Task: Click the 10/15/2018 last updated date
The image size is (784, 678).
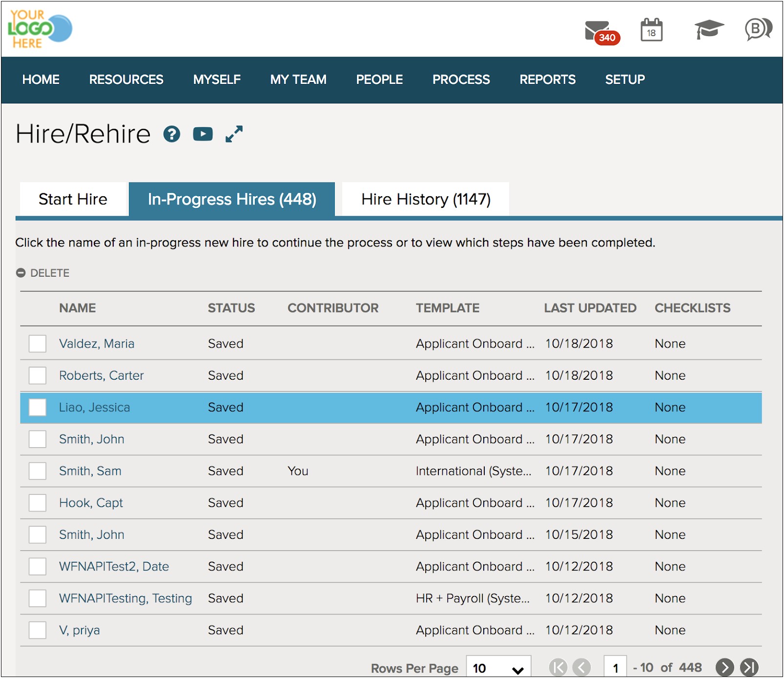Action: pyautogui.click(x=579, y=534)
